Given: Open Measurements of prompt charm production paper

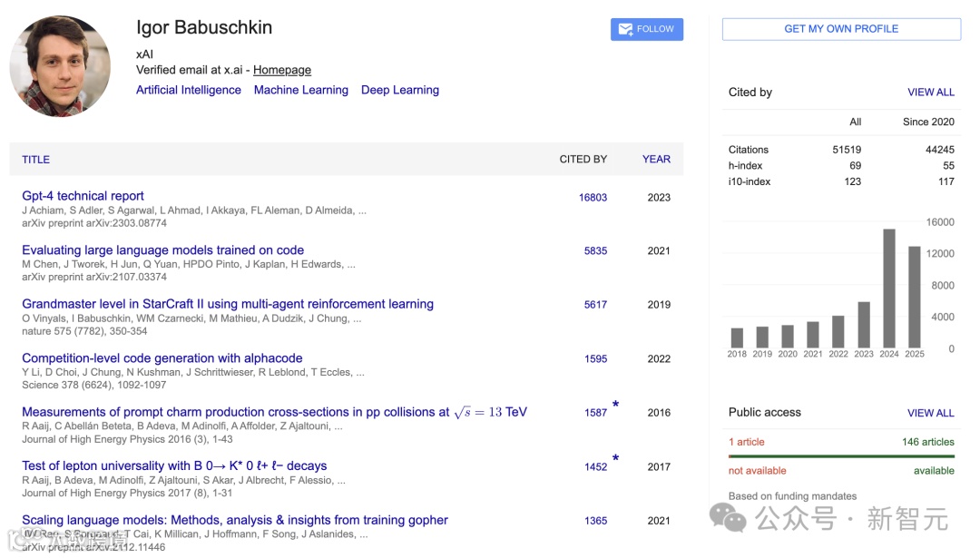Looking at the screenshot, I should tap(274, 412).
